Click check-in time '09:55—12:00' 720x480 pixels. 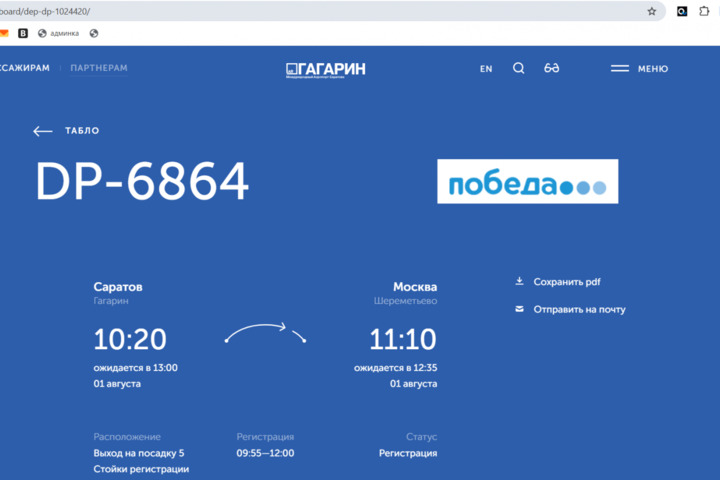(x=265, y=453)
